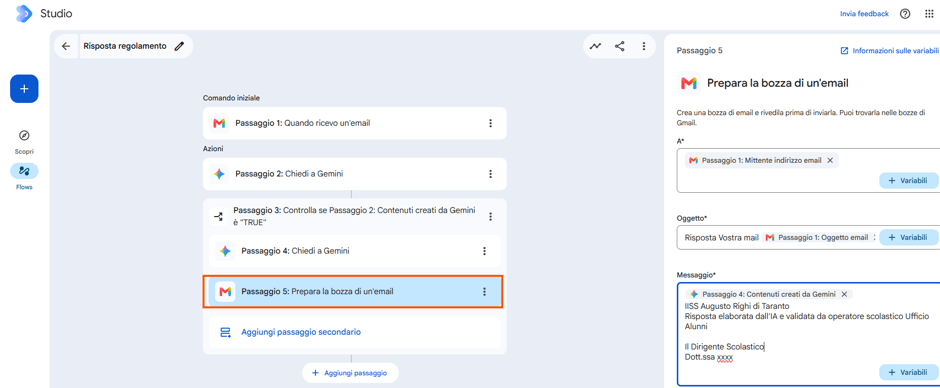
Task: Click misspelled xxxx word in message
Action: [725, 357]
